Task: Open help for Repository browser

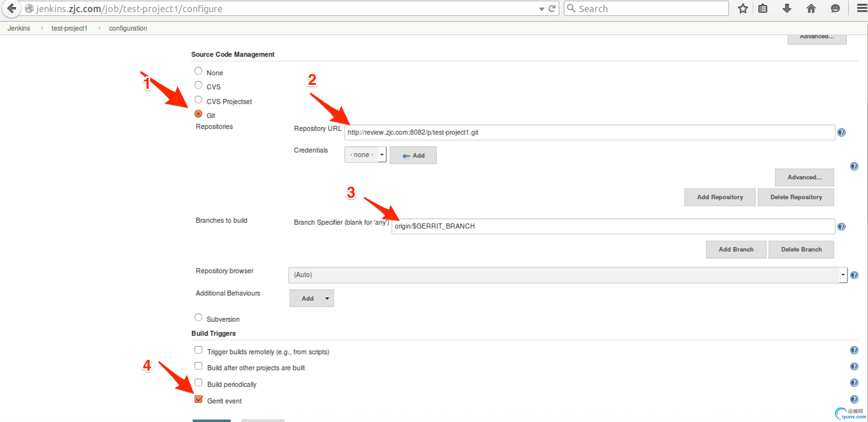Action: [854, 275]
